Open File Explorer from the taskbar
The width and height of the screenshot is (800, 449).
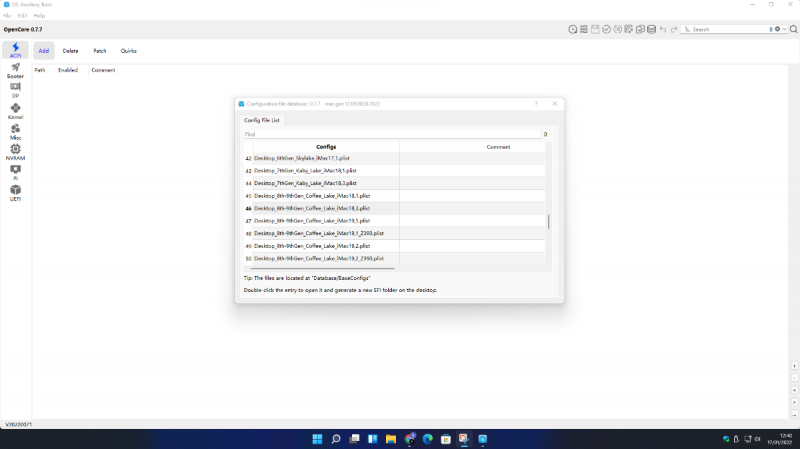tap(391, 439)
